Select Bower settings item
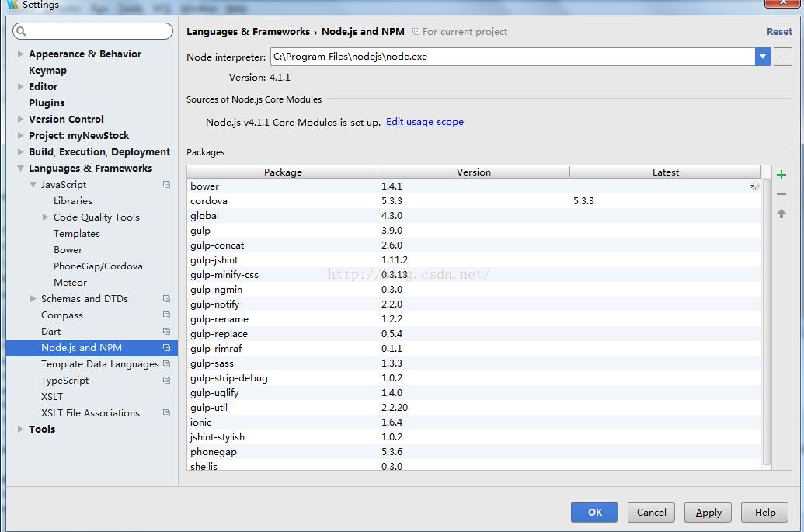The width and height of the screenshot is (804, 532). 68,250
